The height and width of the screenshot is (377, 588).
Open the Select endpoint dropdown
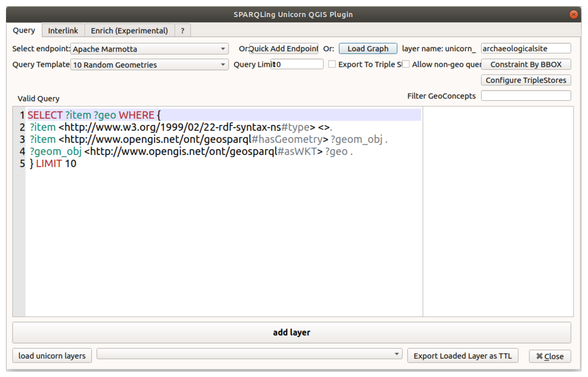149,49
